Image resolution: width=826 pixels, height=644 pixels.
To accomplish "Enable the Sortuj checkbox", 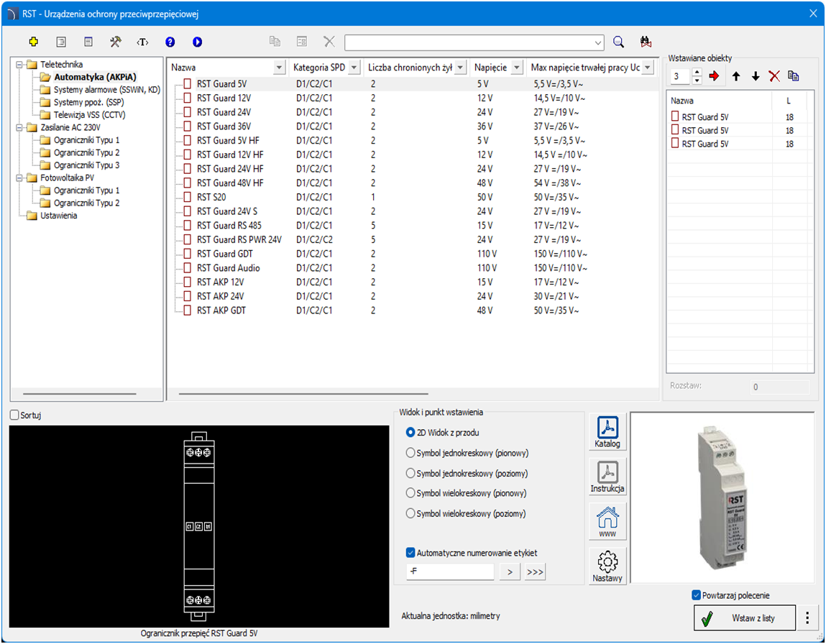I will coord(15,415).
